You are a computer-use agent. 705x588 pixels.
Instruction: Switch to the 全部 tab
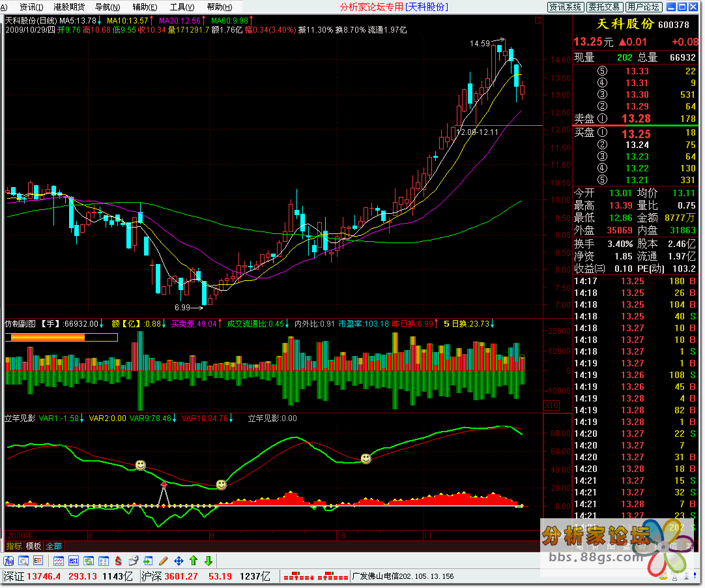click(x=54, y=546)
